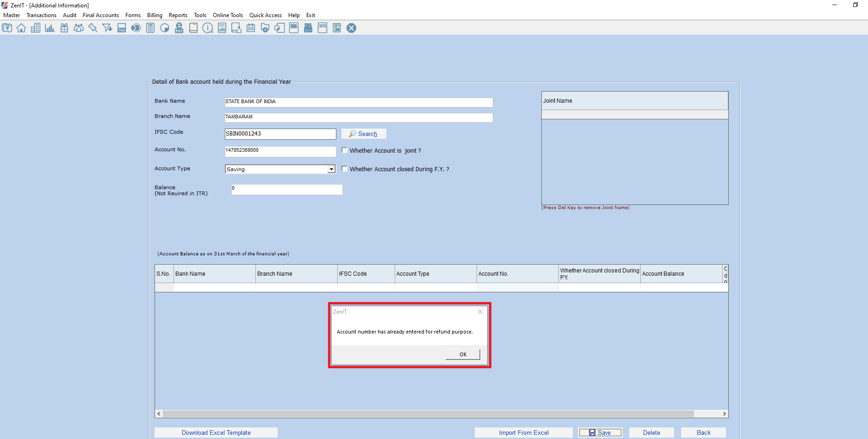
Task: Open the 3CD toolbar icon
Action: [322, 28]
